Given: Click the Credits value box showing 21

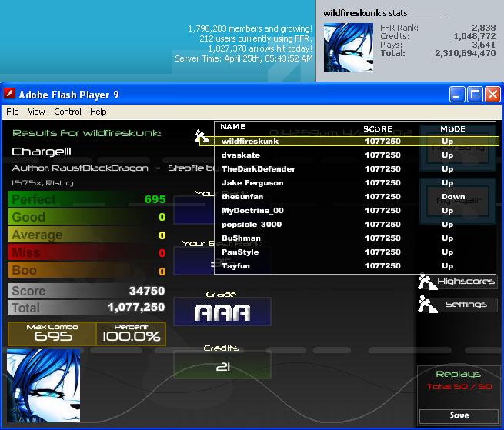Looking at the screenshot, I should pos(222,365).
